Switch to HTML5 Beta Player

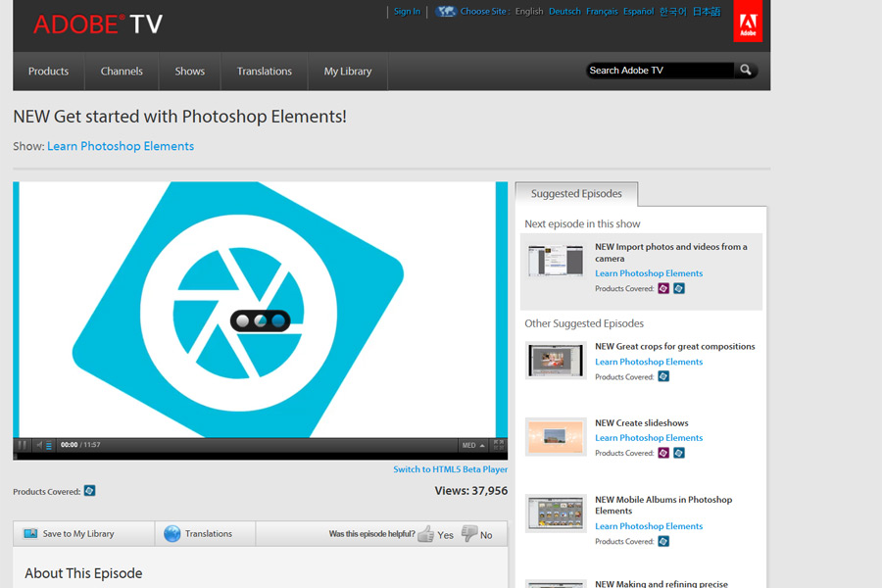click(x=450, y=469)
